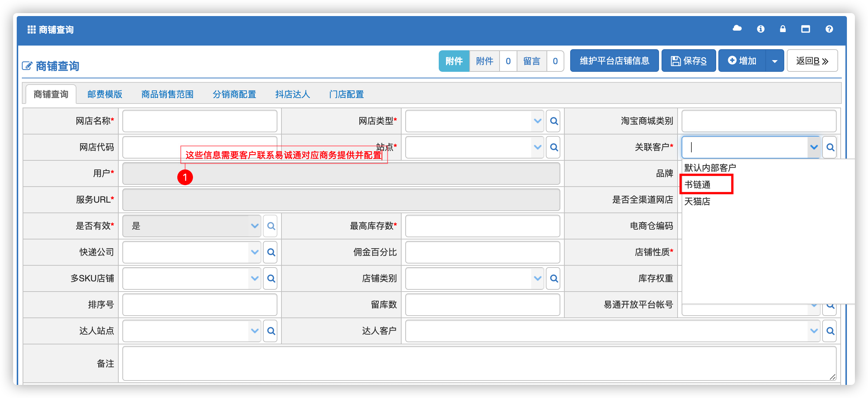868x398 pixels.
Task: Select 默认内部客户 from dropdown list
Action: [x=710, y=168]
